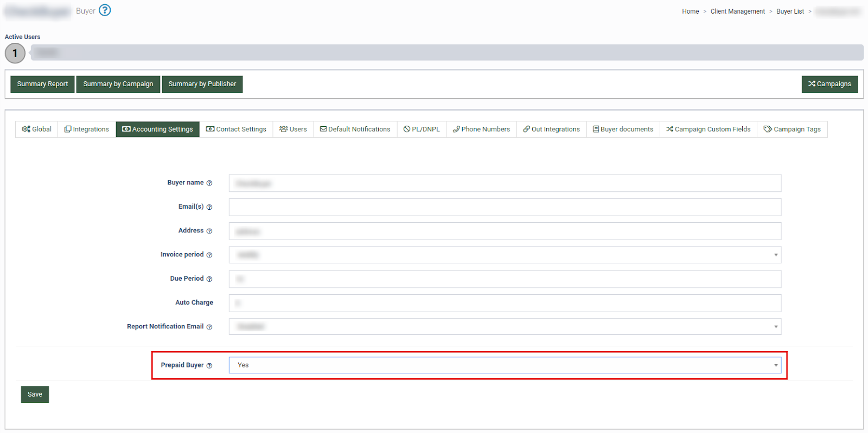Click the Email(s) help question icon

coord(209,207)
